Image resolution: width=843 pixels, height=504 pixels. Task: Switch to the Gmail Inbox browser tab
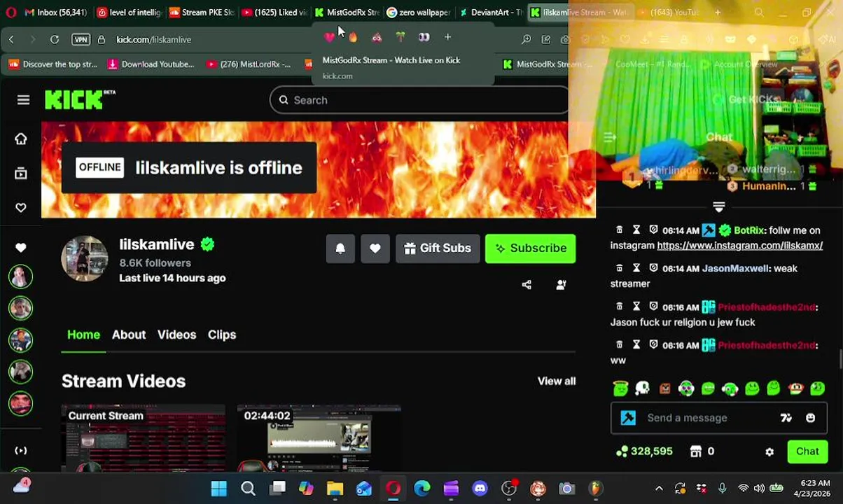pyautogui.click(x=55, y=13)
